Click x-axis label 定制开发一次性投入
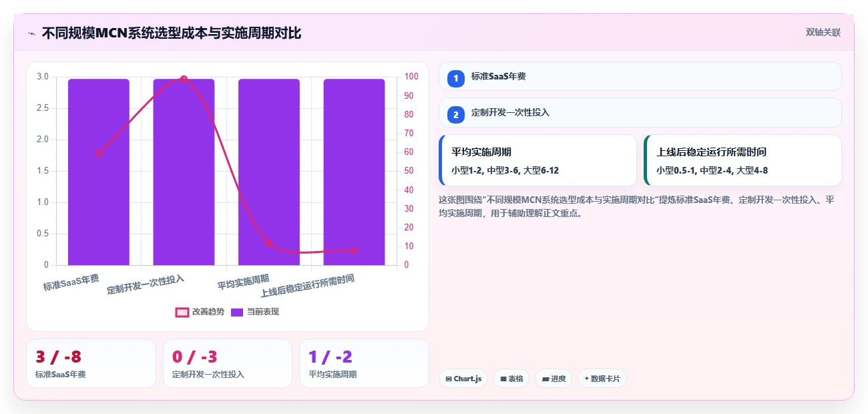This screenshot has height=414, width=868. click(146, 284)
